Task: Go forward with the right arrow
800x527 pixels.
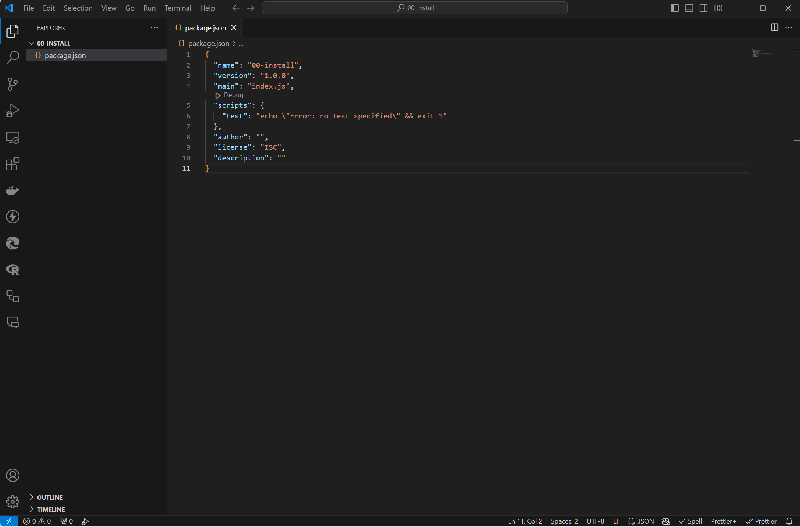Action: pos(251,8)
